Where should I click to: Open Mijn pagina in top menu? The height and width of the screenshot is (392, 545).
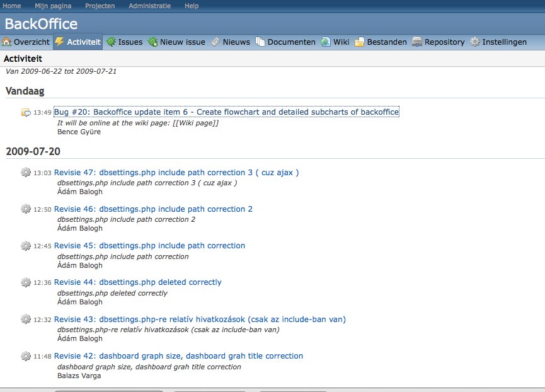click(x=52, y=6)
